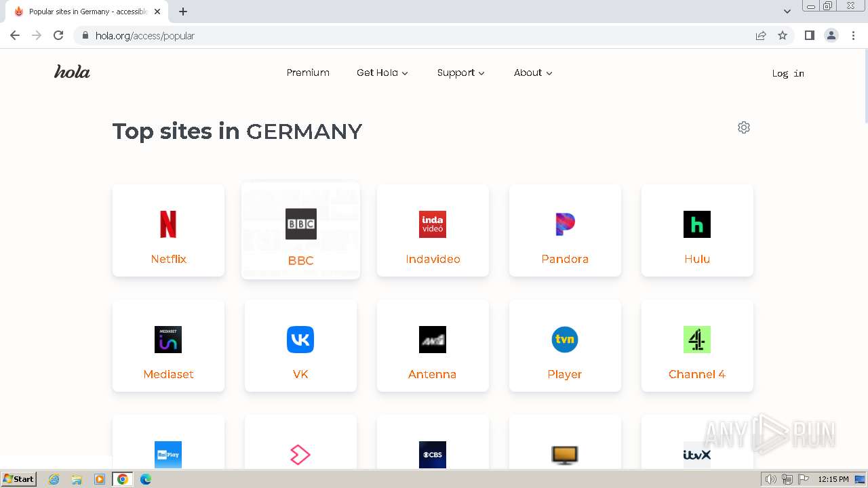The image size is (868, 488).
Task: Click the Antenna text link
Action: point(433,374)
